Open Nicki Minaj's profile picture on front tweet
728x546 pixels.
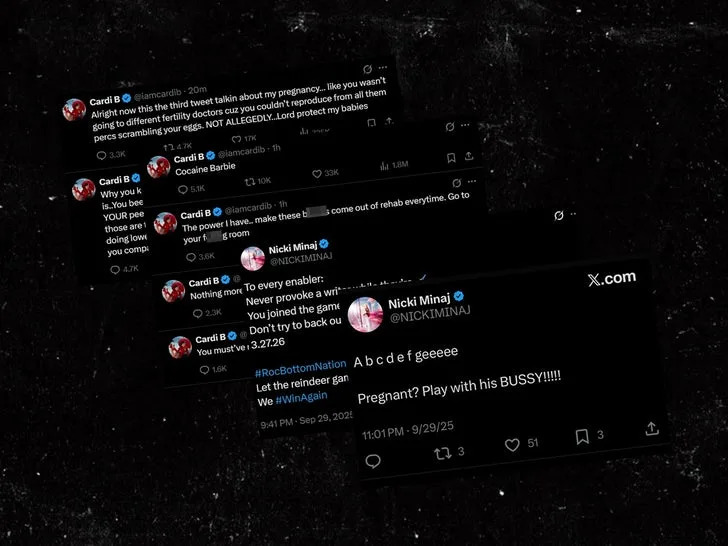pyautogui.click(x=365, y=314)
